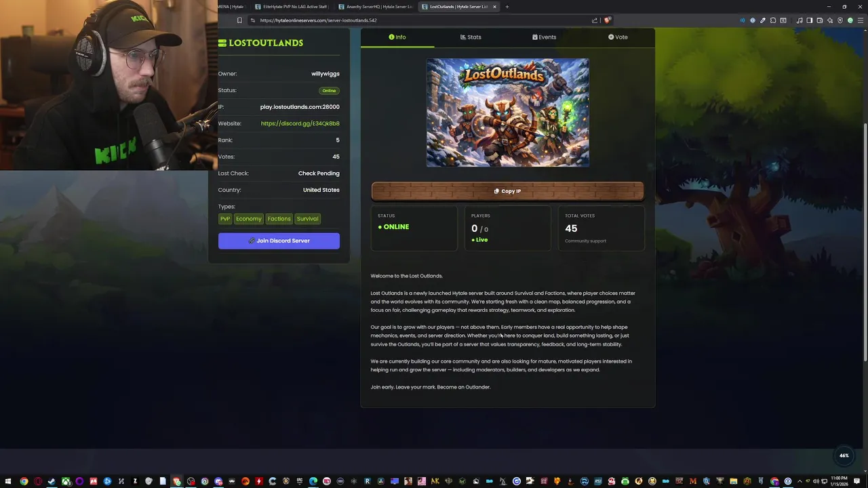Click the 46% round overlay badge

[844, 455]
